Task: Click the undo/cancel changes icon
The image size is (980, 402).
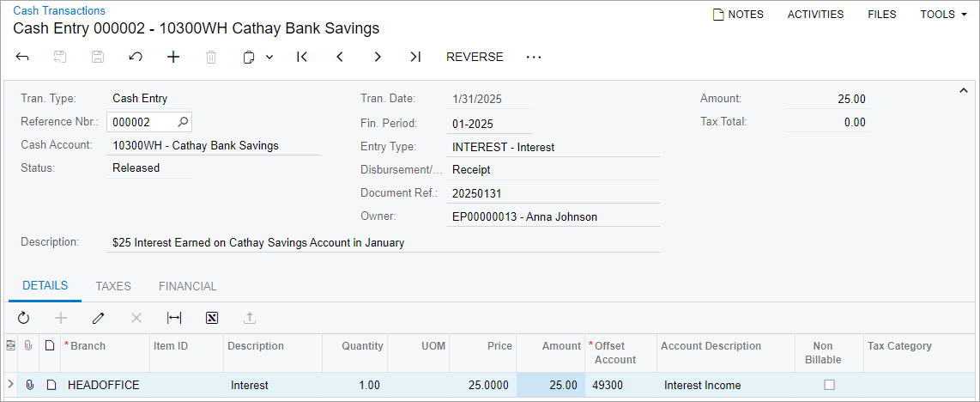Action: coord(136,57)
